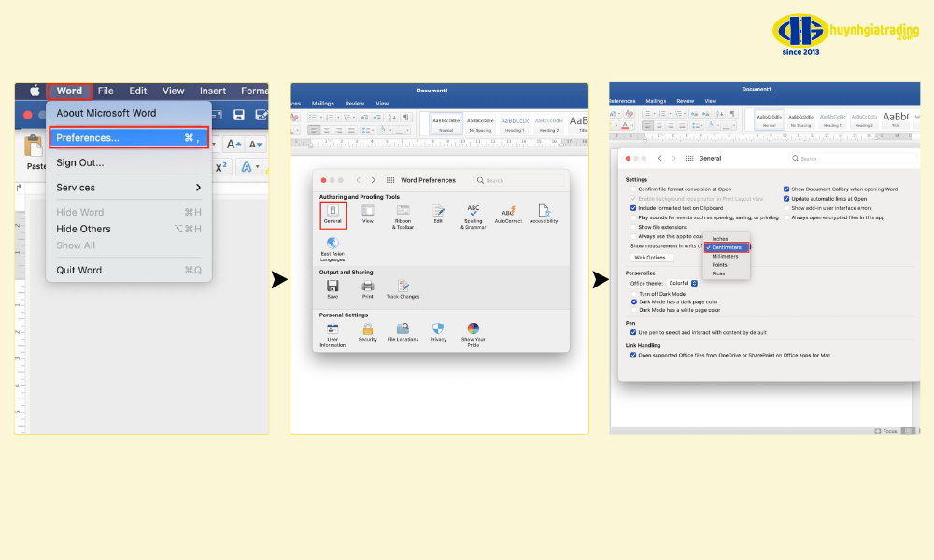Open the Office theme Colorful dropdown
The image size is (934, 560).
coord(694,283)
